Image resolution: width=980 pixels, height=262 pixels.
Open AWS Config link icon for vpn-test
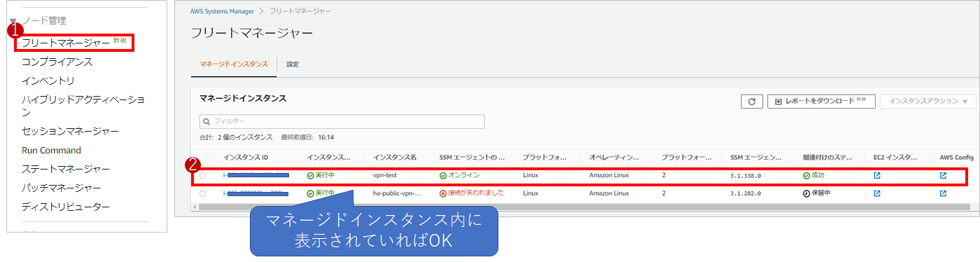tap(943, 175)
